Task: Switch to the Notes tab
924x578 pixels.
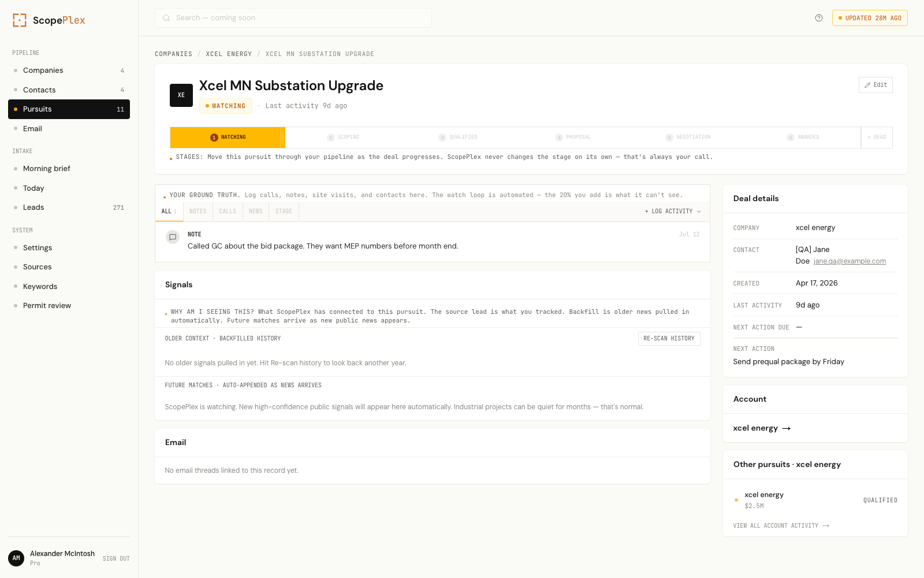Action: pyautogui.click(x=198, y=212)
